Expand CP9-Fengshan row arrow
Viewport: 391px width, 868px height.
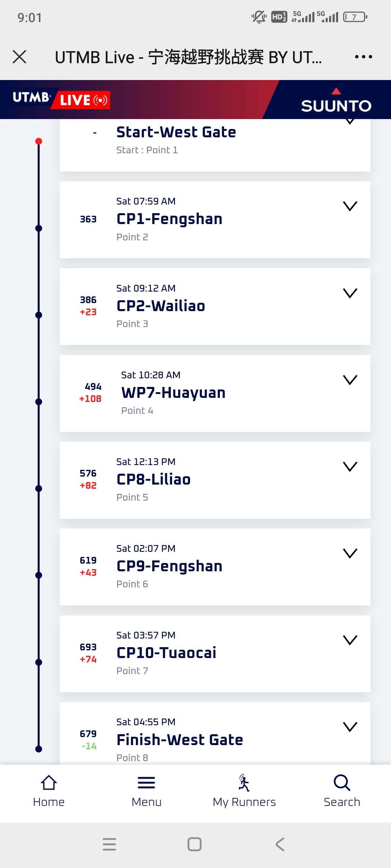(x=350, y=553)
